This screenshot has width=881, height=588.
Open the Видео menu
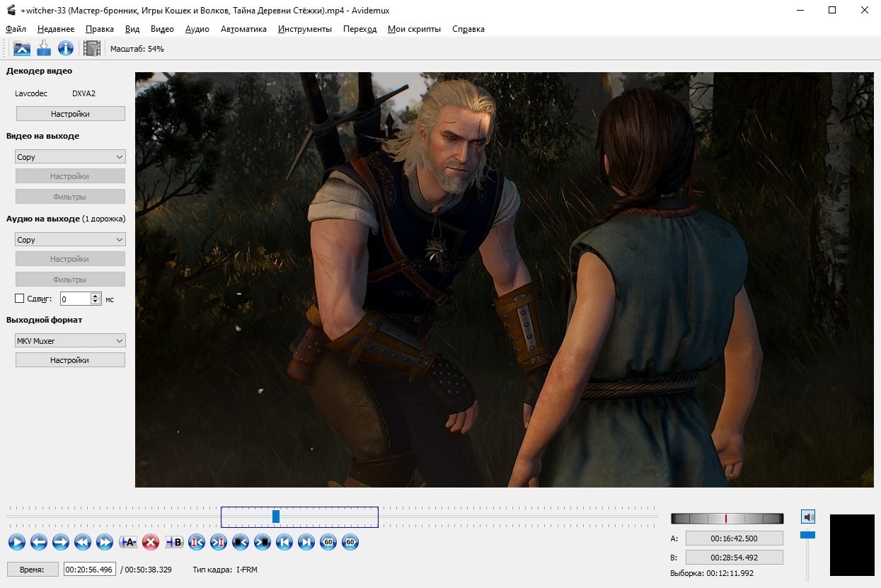(x=162, y=29)
